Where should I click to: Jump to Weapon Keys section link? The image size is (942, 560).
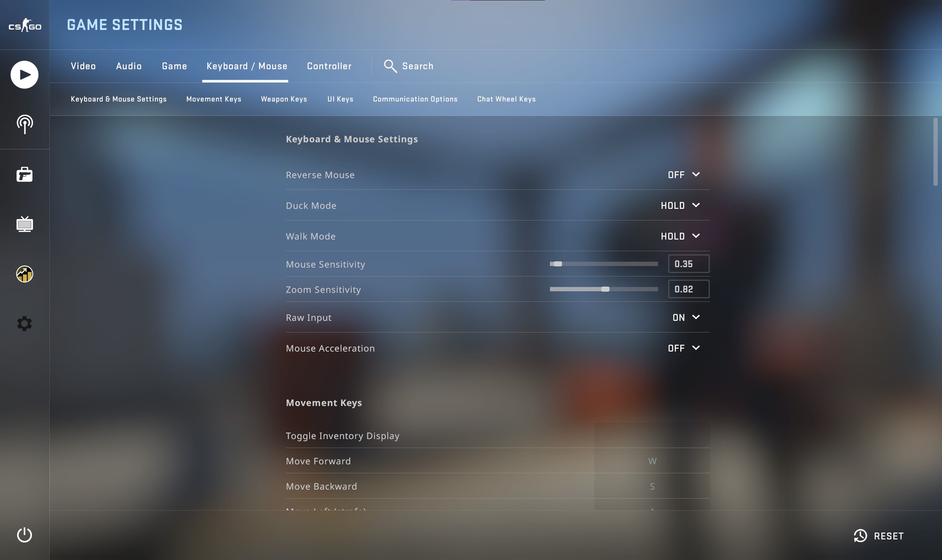point(284,99)
